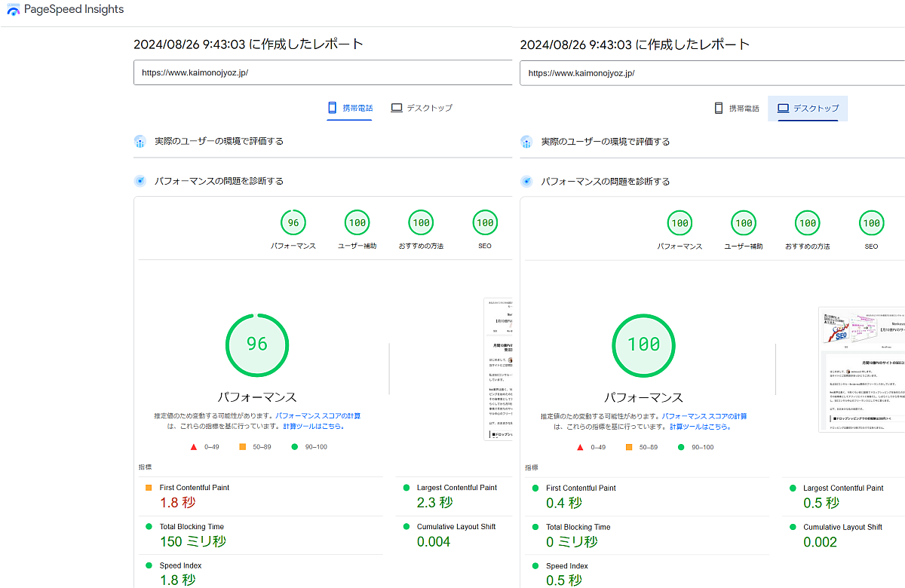Open パフォーマンス スコアの計算 link in right report
Screen dimensions: 905x588
click(x=704, y=416)
